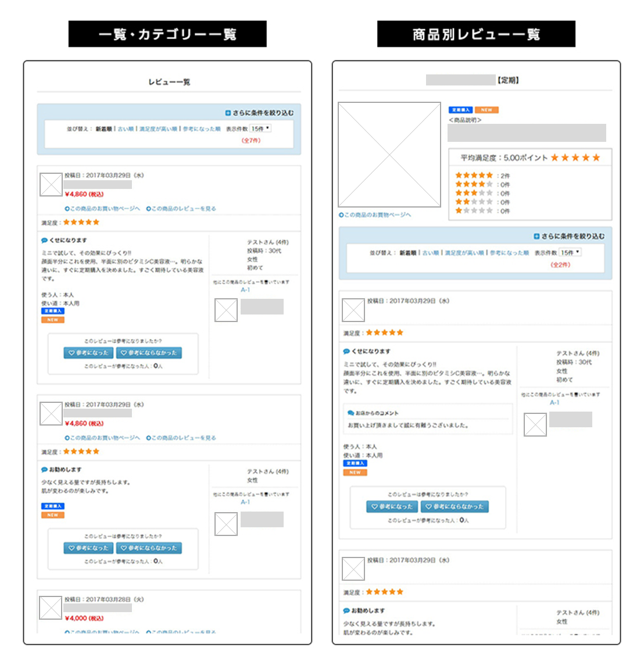Open A-1 link in left お勧めします review
644x654 pixels.
click(x=245, y=502)
